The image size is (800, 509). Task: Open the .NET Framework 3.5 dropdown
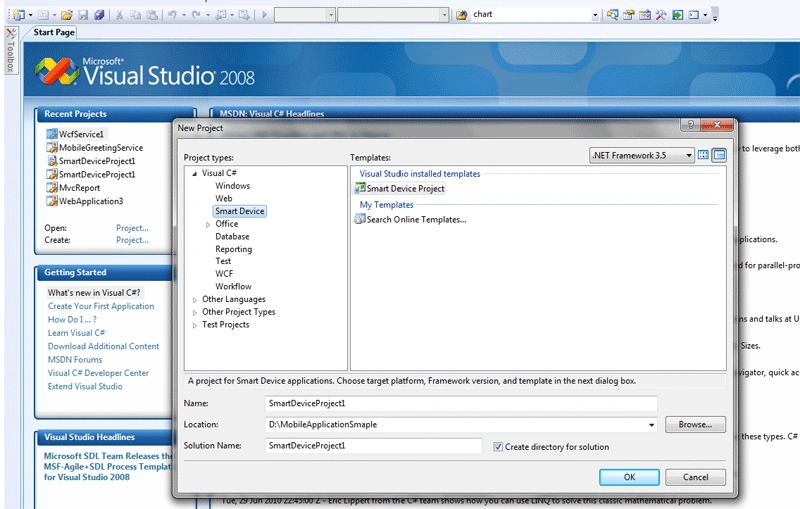(642, 155)
